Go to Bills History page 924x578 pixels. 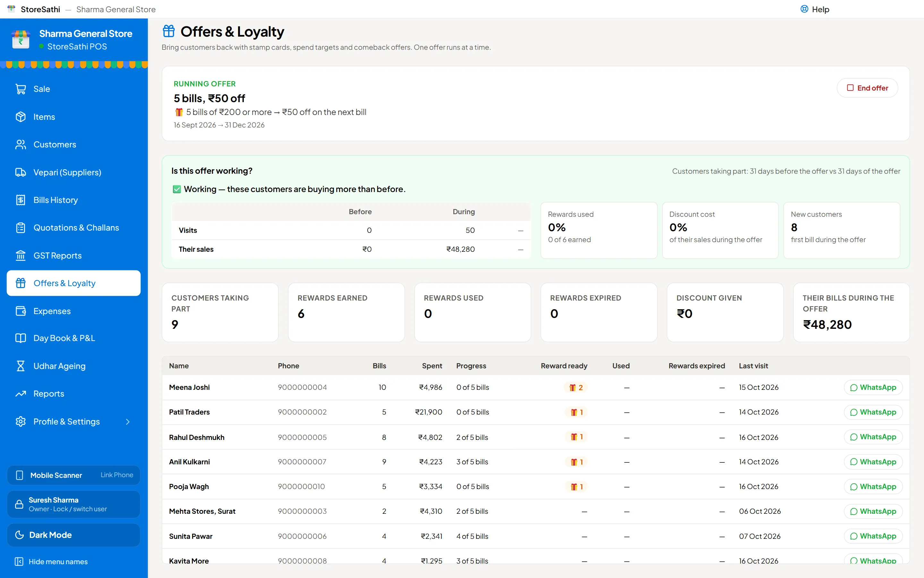[x=74, y=200]
